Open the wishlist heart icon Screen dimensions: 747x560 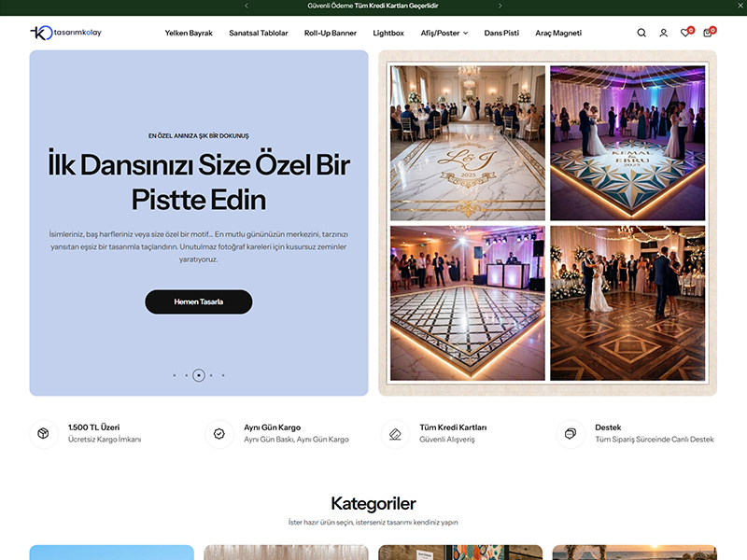pyautogui.click(x=684, y=33)
